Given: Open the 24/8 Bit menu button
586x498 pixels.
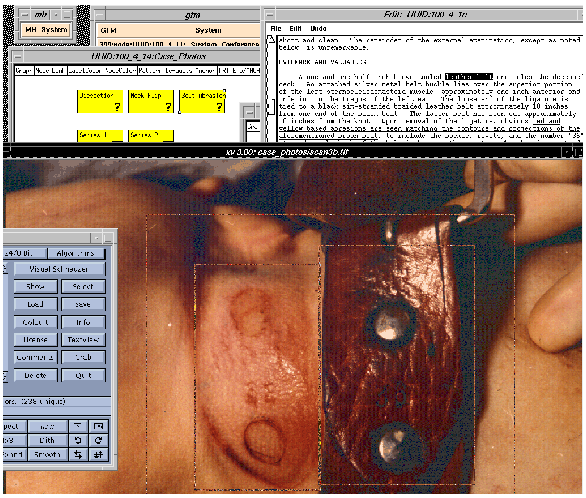Looking at the screenshot, I should coord(24,253).
